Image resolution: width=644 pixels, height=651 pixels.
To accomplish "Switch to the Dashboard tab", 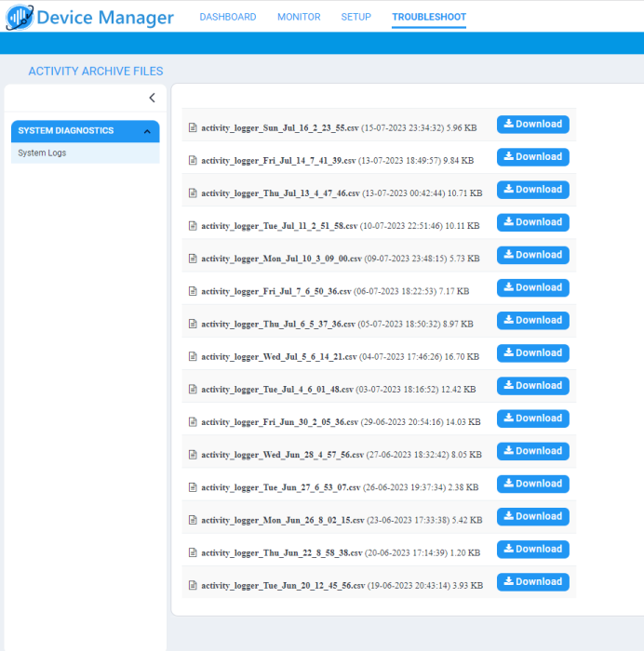I will coord(227,17).
